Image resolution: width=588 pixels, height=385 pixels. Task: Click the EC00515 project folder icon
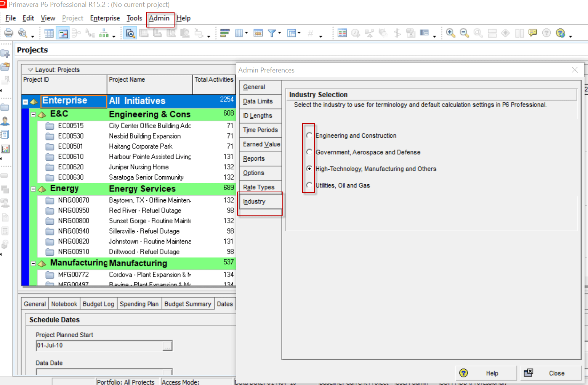pos(50,126)
